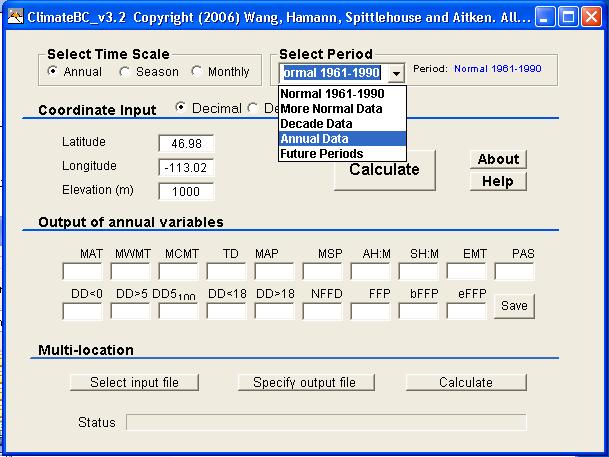The height and width of the screenshot is (457, 609).
Task: Run multi-location Calculate button
Action: [466, 382]
